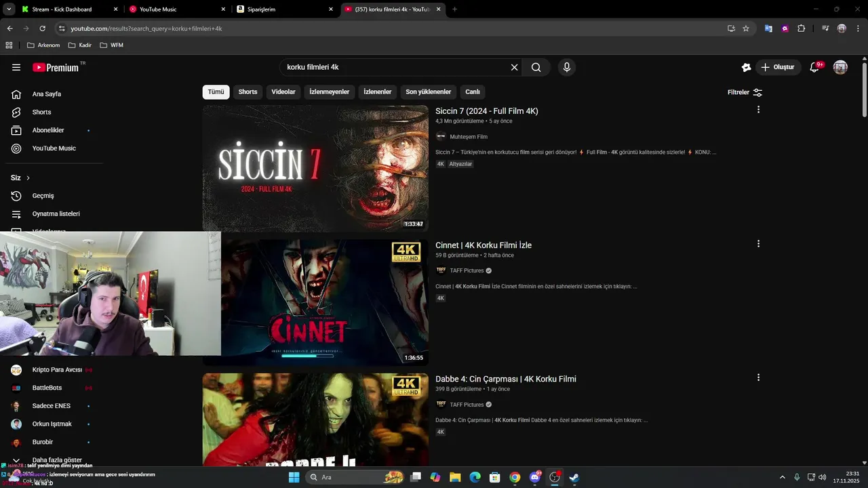Open more options for the Cinnet video
This screenshot has width=868, height=488.
(758, 244)
